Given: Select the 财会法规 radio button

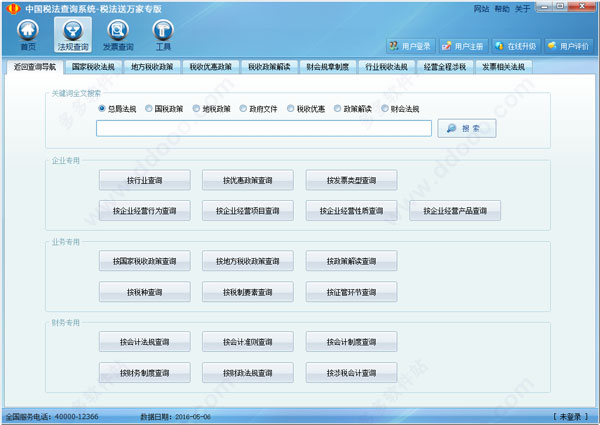Looking at the screenshot, I should point(385,109).
